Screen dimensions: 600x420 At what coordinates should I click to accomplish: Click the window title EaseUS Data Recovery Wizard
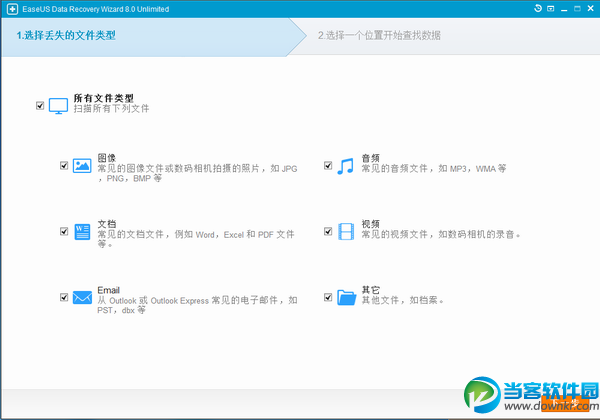[x=96, y=9]
